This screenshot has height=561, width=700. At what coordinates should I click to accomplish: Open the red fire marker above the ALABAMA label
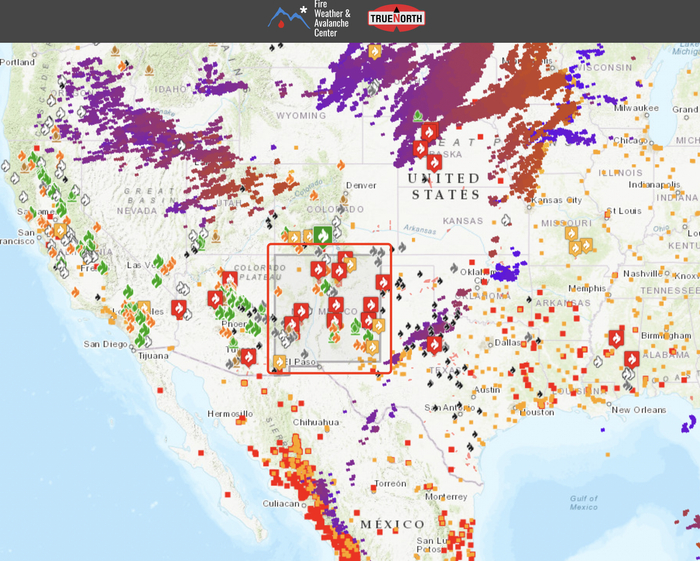631,360
